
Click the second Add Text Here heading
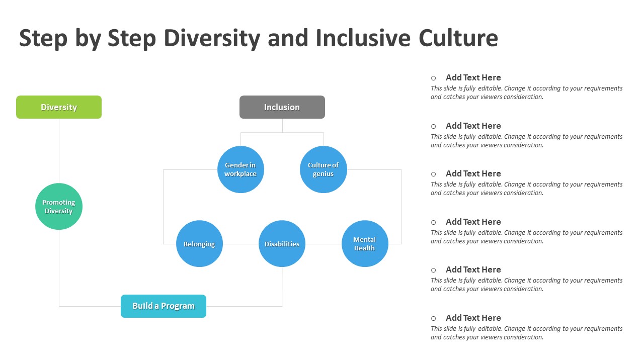coord(473,126)
